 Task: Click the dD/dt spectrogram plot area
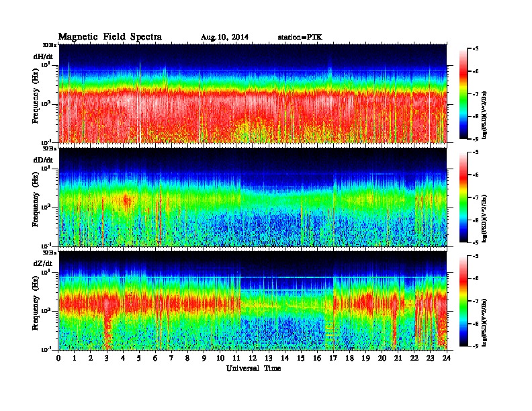pyautogui.click(x=253, y=197)
